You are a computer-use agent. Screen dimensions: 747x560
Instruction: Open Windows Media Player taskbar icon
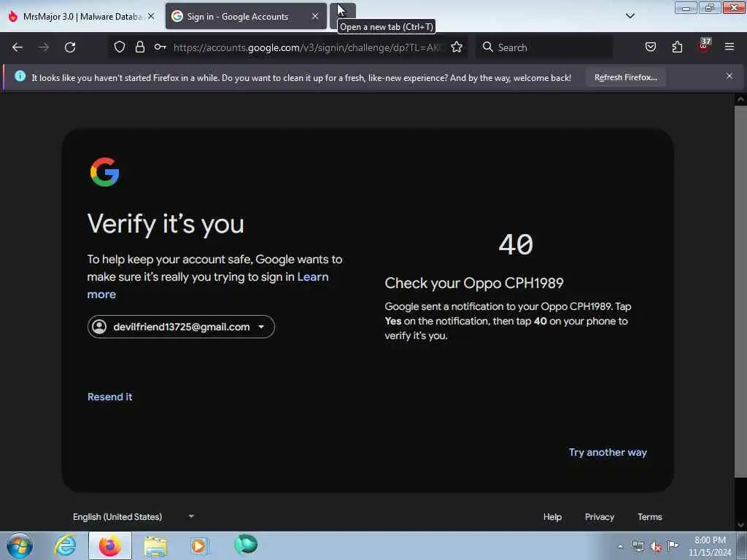click(199, 545)
